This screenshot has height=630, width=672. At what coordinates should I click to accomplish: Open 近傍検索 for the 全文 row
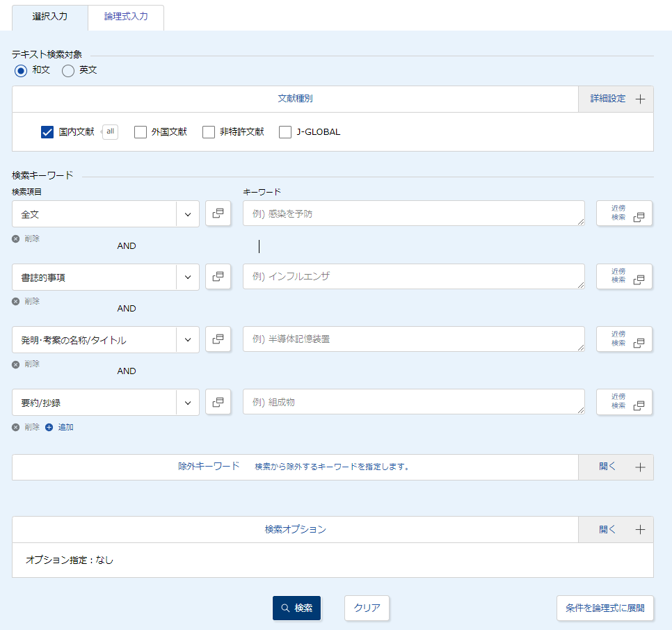pyautogui.click(x=624, y=213)
